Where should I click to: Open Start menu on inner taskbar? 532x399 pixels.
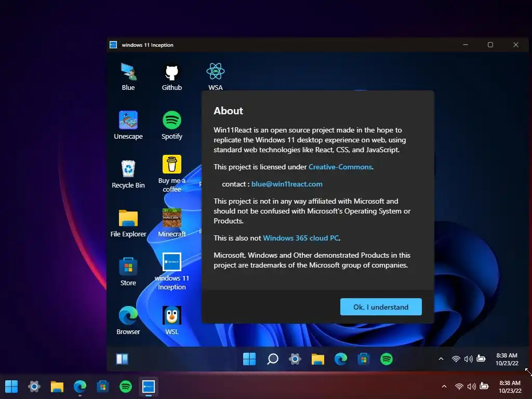pyautogui.click(x=249, y=359)
